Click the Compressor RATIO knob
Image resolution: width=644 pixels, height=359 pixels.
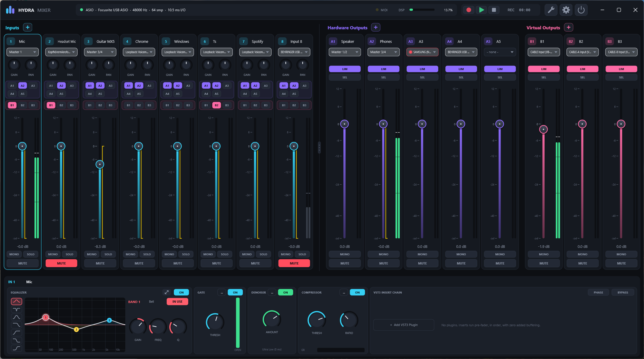click(x=349, y=320)
